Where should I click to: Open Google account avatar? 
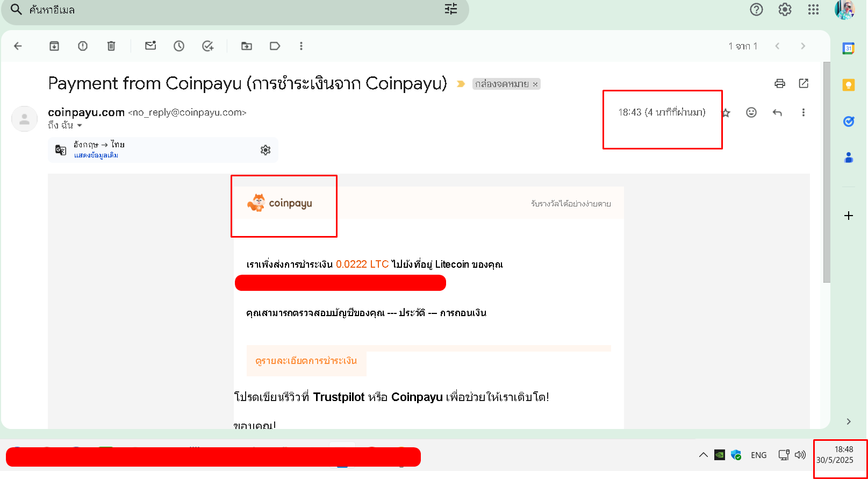click(845, 9)
